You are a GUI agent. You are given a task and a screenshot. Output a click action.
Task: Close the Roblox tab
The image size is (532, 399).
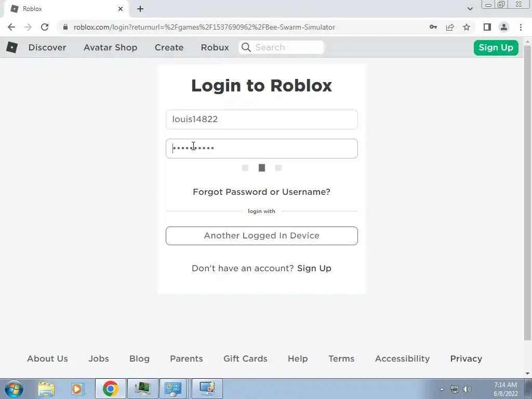point(121,9)
